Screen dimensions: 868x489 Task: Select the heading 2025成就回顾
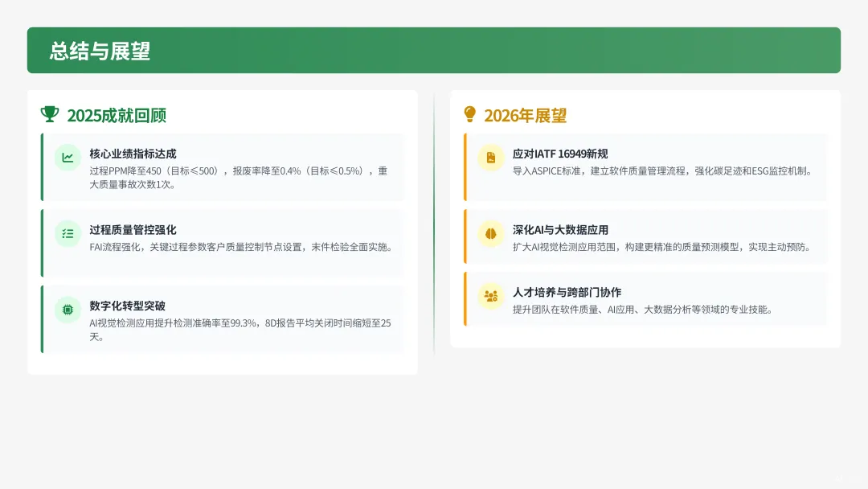(x=117, y=115)
